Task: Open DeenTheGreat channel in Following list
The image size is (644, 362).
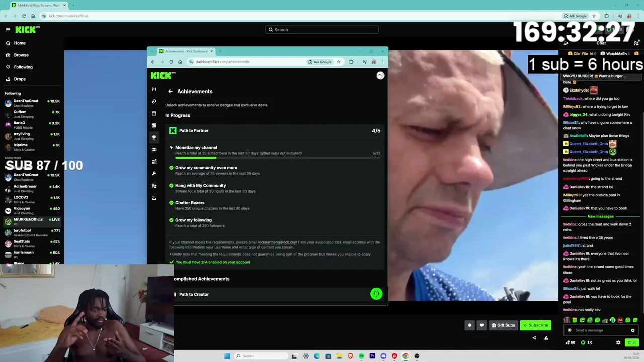Action: pyautogui.click(x=32, y=103)
